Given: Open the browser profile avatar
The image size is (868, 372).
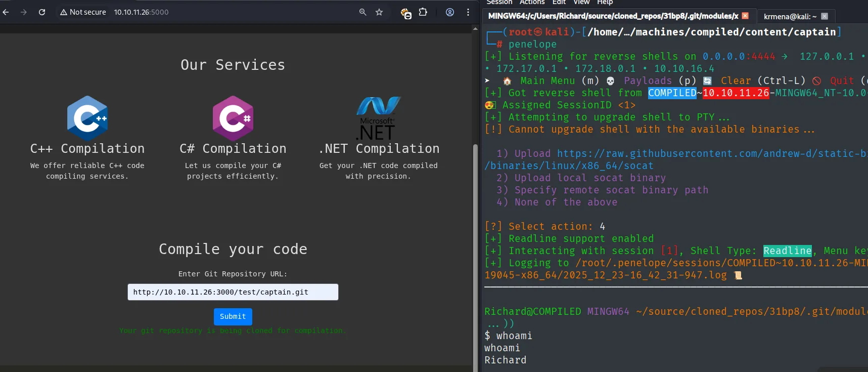Looking at the screenshot, I should coord(450,12).
